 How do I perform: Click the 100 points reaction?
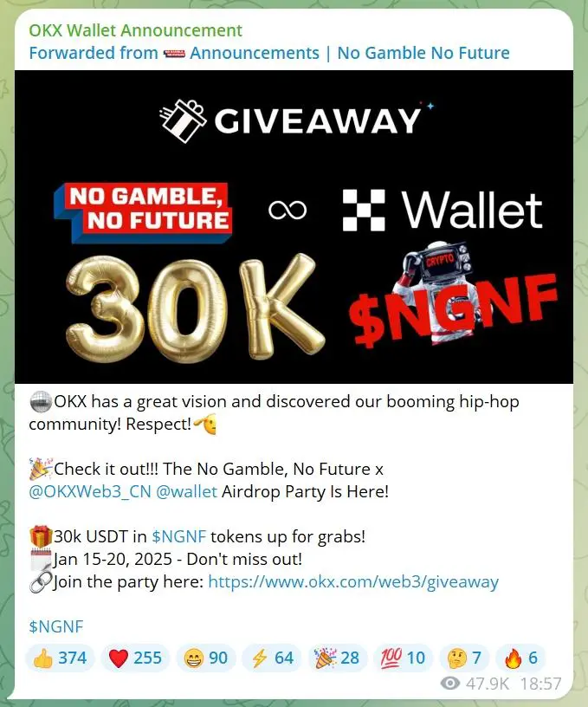(x=403, y=658)
